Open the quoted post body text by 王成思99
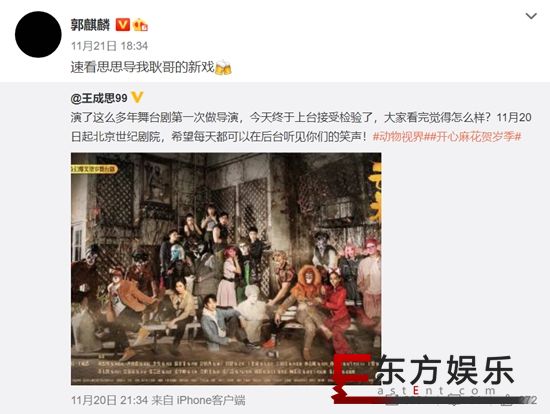 pos(301,127)
